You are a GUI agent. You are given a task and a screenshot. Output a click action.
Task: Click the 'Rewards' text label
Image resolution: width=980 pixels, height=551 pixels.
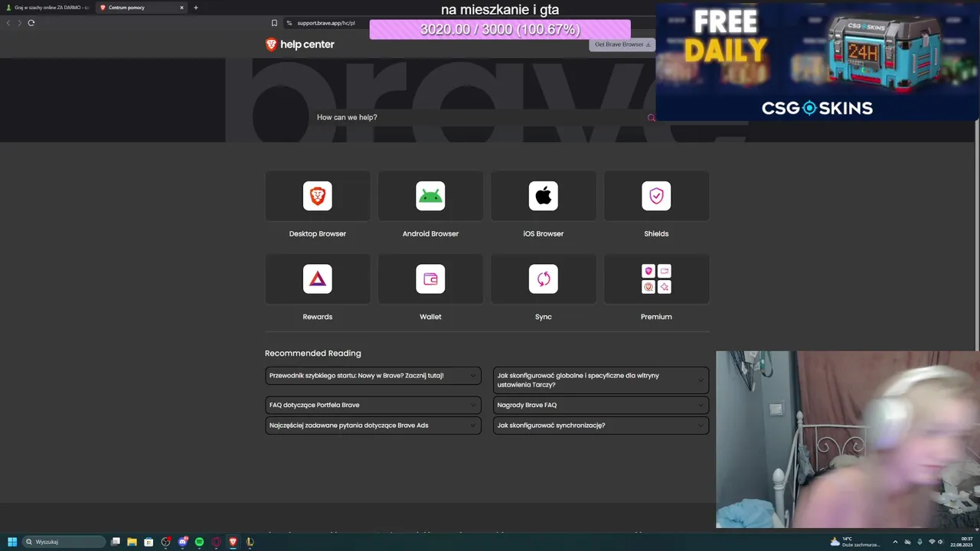[x=318, y=317]
